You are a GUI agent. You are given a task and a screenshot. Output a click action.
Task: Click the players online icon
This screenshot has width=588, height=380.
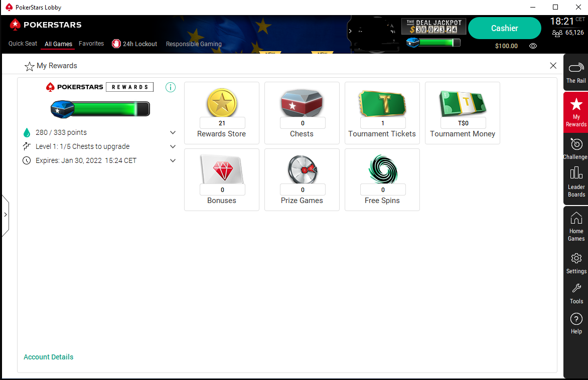point(557,33)
